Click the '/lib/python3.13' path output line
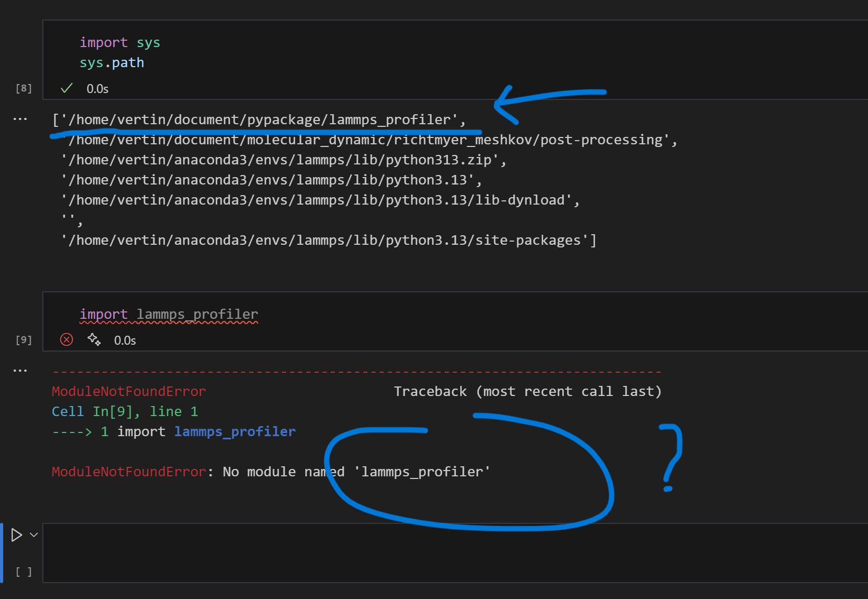The image size is (868, 599). click(x=271, y=180)
